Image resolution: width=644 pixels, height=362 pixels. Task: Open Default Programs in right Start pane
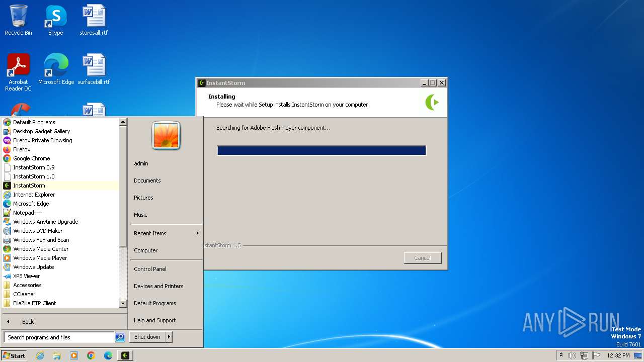[x=166, y=303]
